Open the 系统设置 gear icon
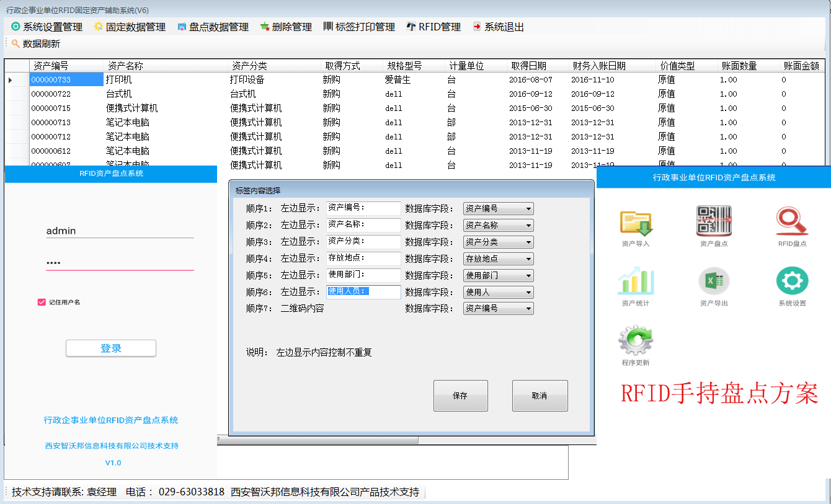 (x=792, y=281)
